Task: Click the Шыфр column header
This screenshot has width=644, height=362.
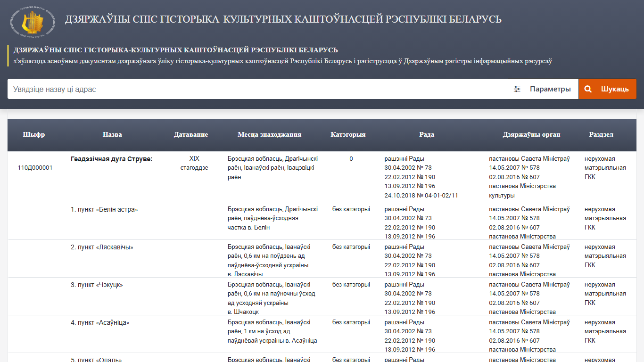Action: [x=34, y=134]
